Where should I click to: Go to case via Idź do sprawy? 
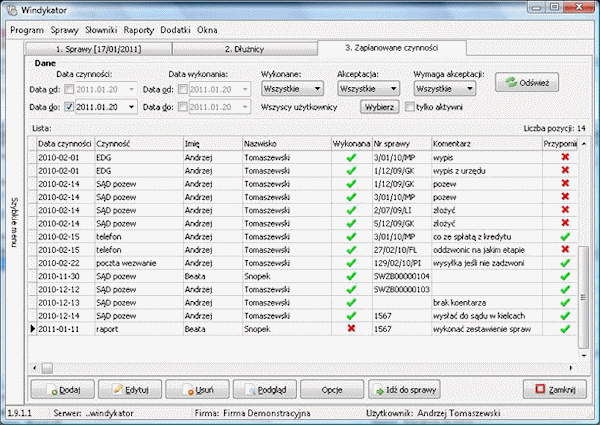pos(404,389)
